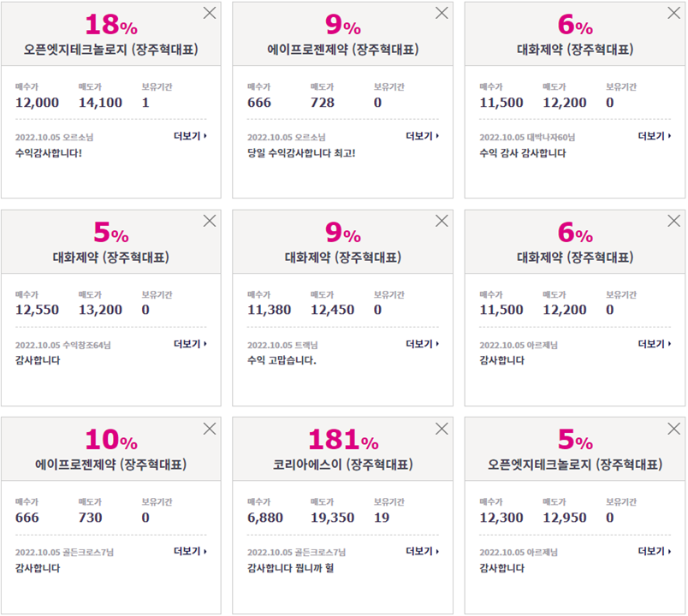Dismiss the 181% 코리아에스이 card
688x616 pixels.
click(442, 429)
